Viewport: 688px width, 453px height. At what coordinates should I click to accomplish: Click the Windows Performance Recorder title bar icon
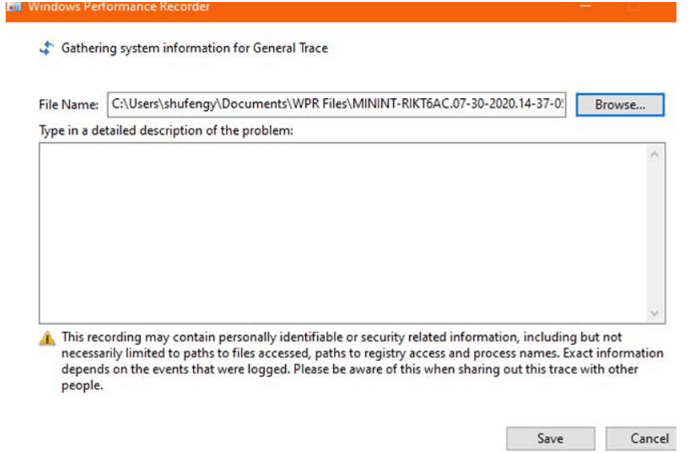click(14, 7)
